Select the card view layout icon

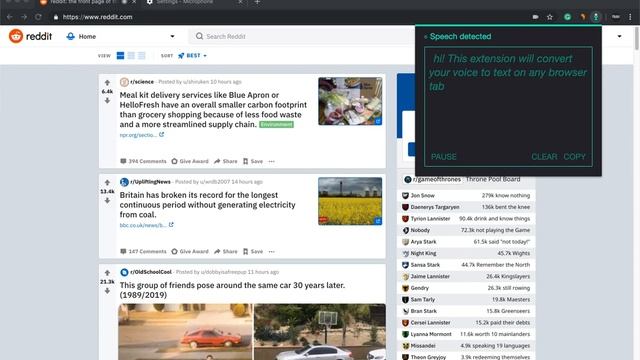click(x=120, y=56)
